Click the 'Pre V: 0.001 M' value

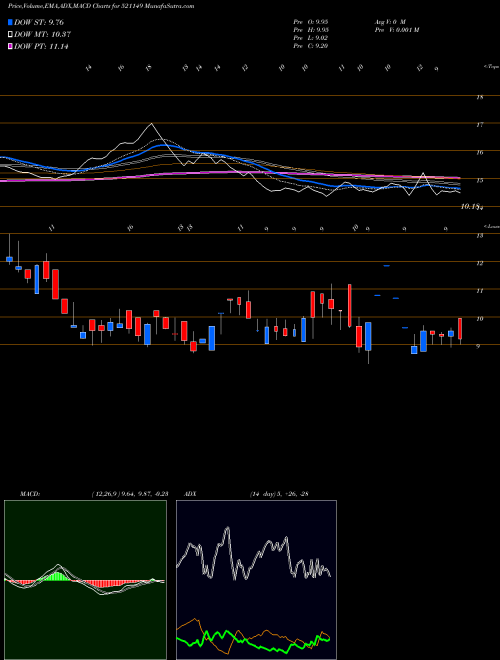[x=396, y=30]
